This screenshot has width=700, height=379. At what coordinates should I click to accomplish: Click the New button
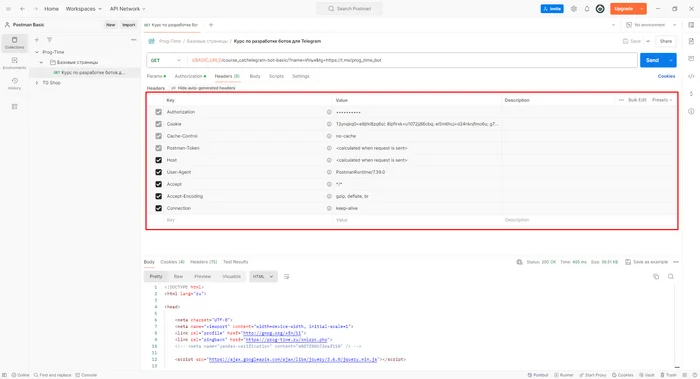[x=110, y=25]
